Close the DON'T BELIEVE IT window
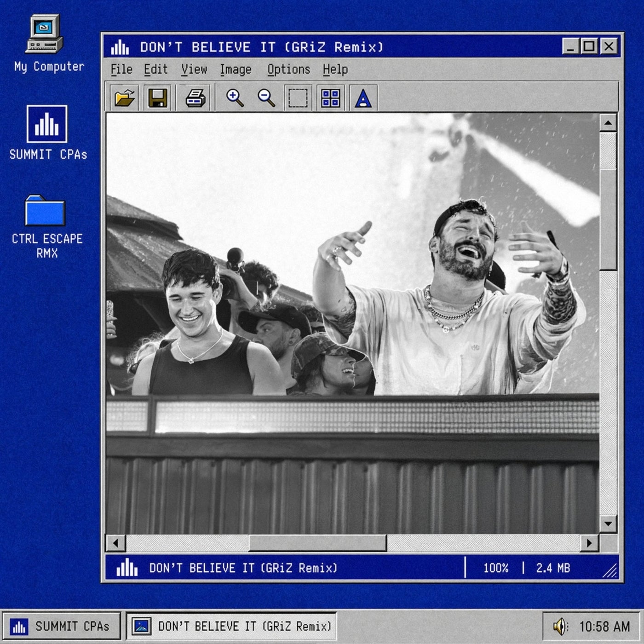 (609, 46)
